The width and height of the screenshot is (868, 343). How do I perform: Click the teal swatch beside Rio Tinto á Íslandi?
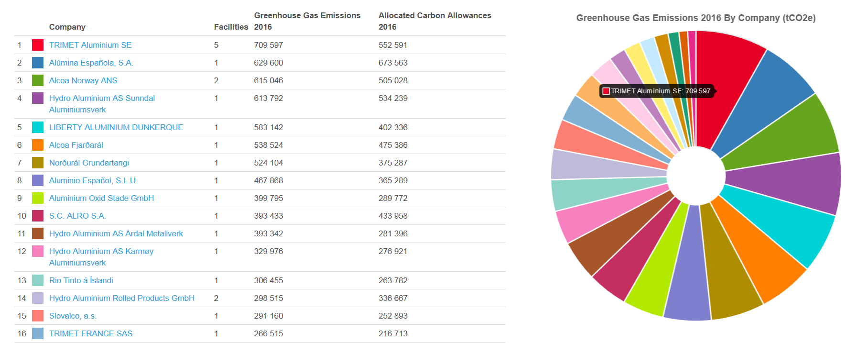point(38,280)
